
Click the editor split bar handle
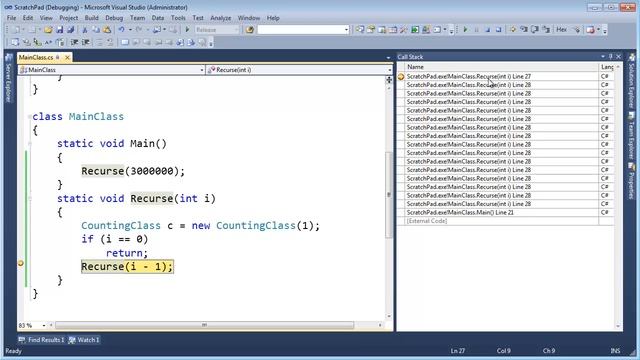389,80
